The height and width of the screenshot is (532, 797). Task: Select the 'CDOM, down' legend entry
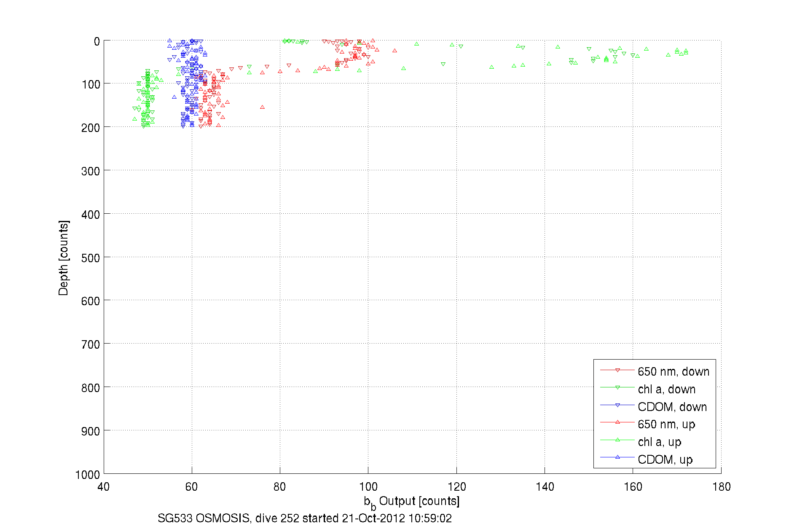653,407
